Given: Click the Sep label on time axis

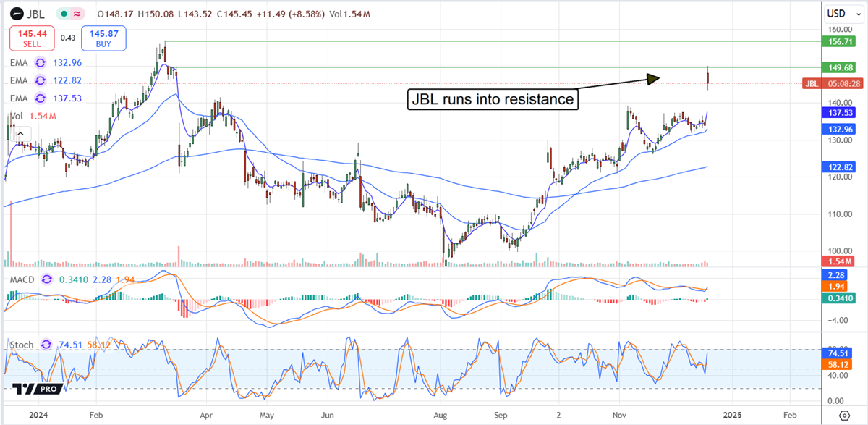Looking at the screenshot, I should coord(500,416).
